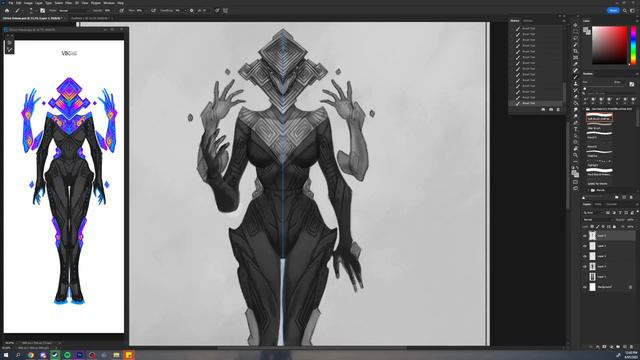
Task: Select the Move tool
Action: click(576, 25)
